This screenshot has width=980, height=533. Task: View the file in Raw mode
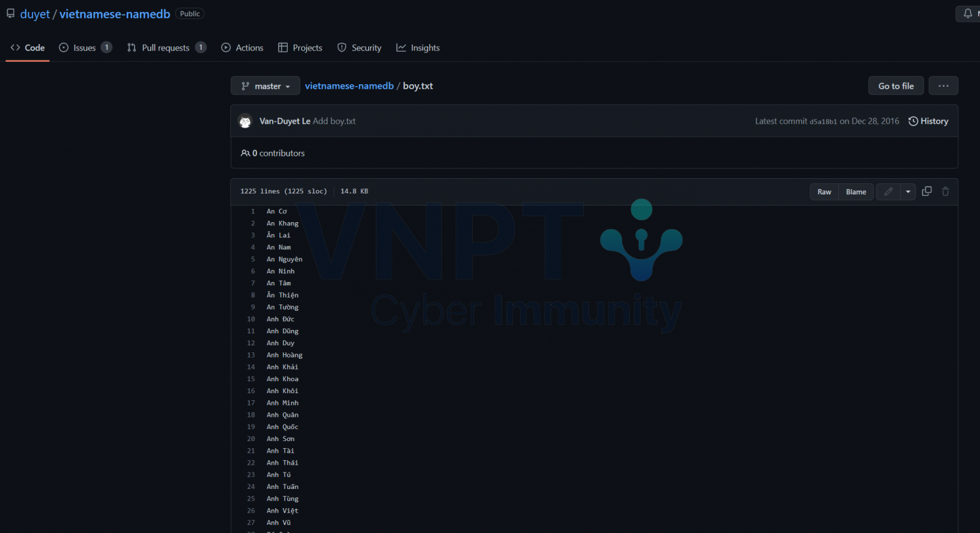(x=824, y=191)
